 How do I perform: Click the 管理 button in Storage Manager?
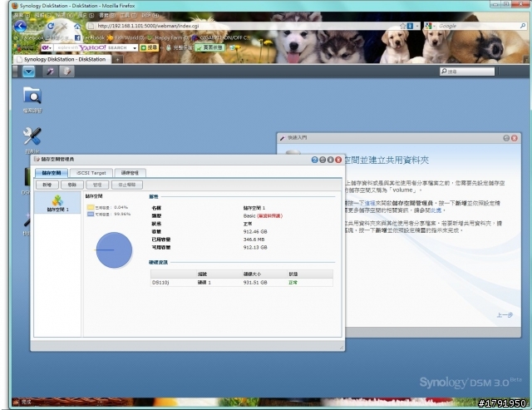[x=97, y=185]
